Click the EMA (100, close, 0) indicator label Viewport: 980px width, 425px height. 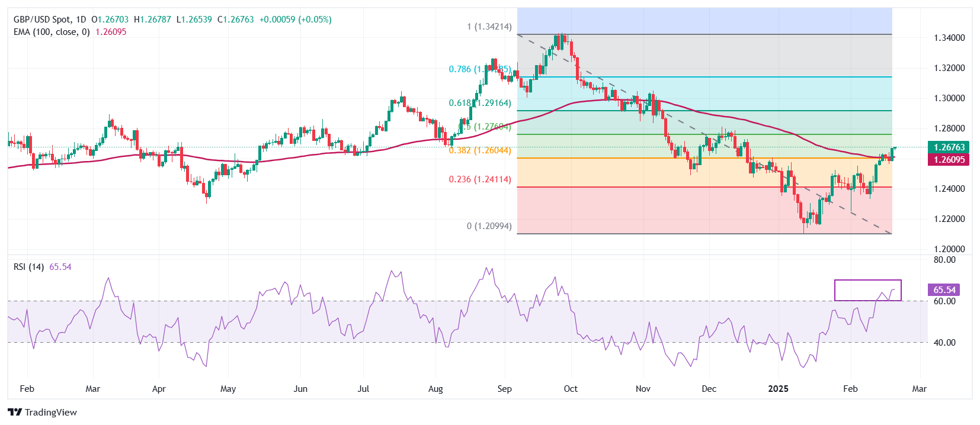(x=52, y=32)
